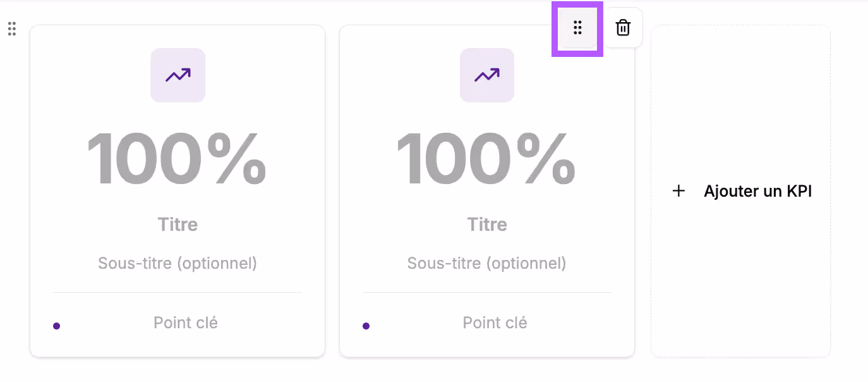Click the Ajouter un KPI button
Viewport: 868px width, 382px height.
click(x=740, y=191)
